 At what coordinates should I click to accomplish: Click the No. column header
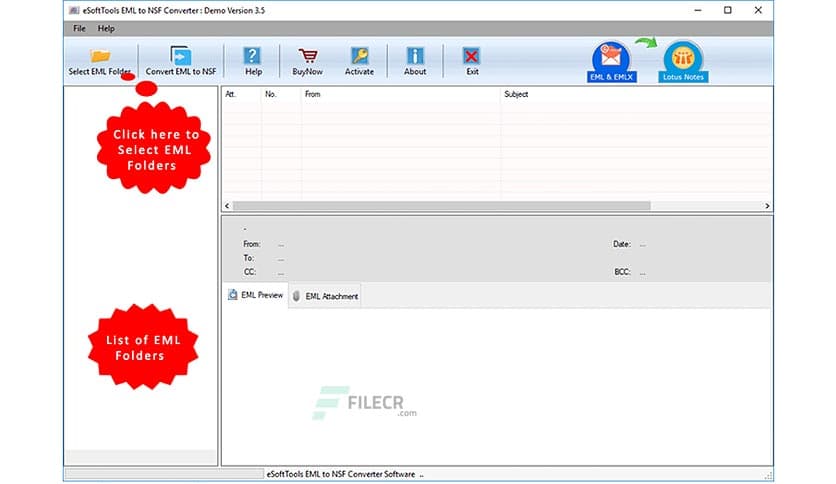[x=271, y=94]
